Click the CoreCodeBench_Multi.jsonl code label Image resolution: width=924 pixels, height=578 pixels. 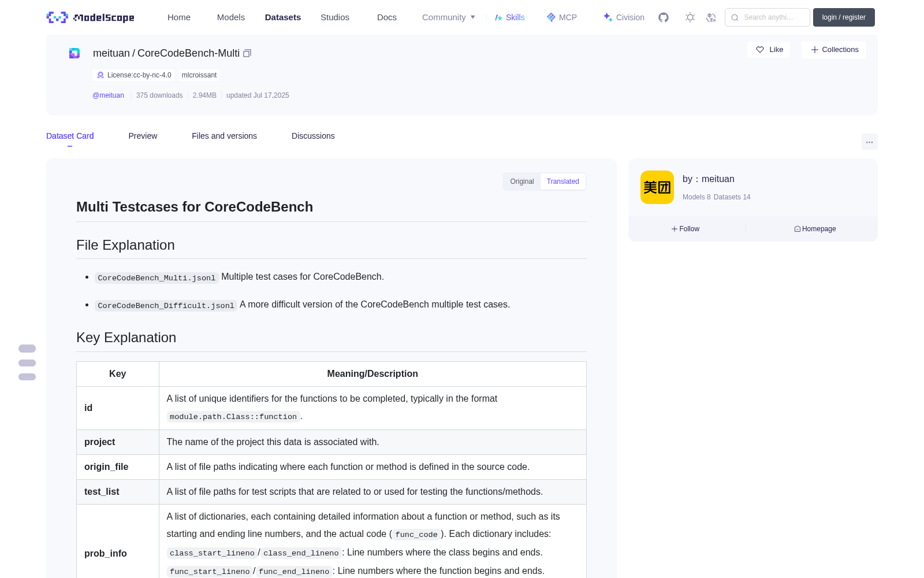click(157, 277)
